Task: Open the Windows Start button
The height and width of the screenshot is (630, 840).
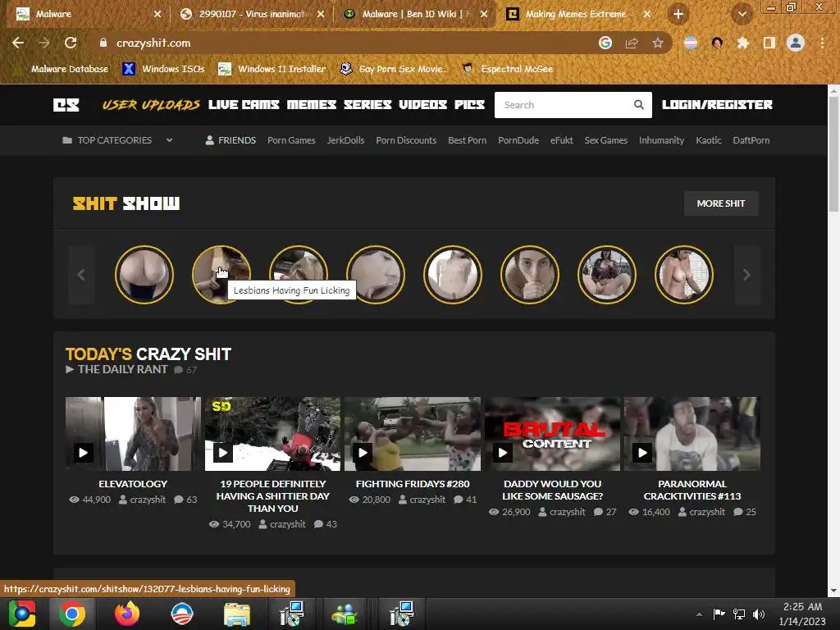Action: 22,614
